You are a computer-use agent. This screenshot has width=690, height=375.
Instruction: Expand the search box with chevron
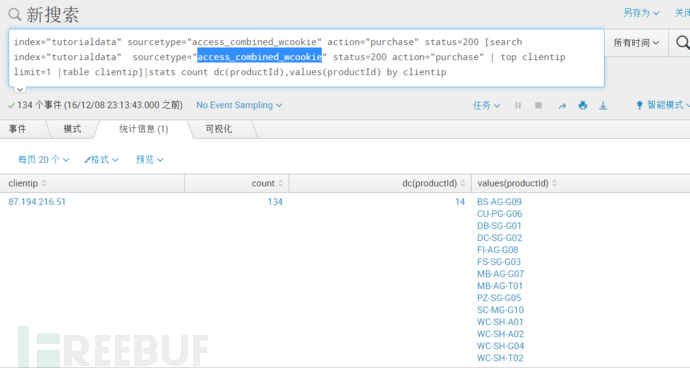(x=20, y=89)
